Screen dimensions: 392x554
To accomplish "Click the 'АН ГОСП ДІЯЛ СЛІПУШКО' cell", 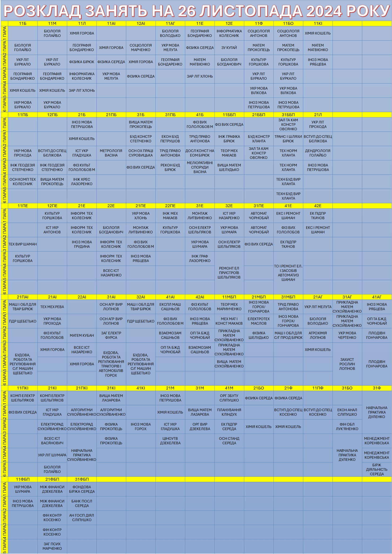I will tap(82, 518).
